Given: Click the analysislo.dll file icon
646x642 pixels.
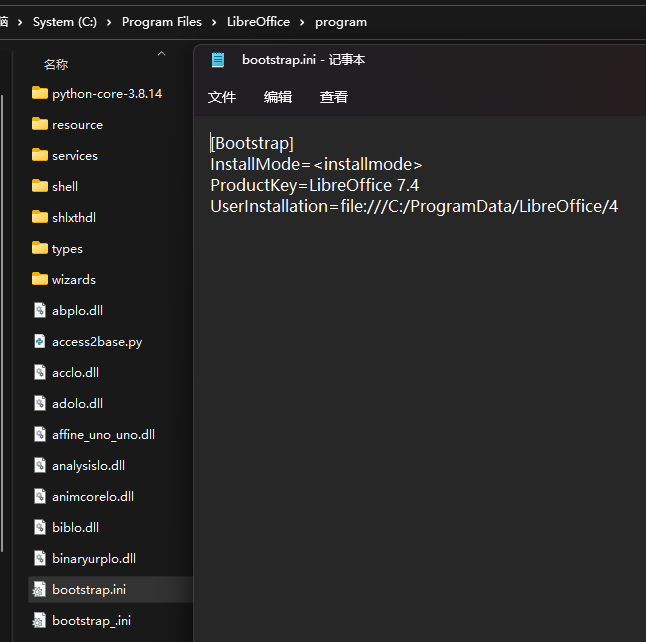Looking at the screenshot, I should (x=40, y=465).
